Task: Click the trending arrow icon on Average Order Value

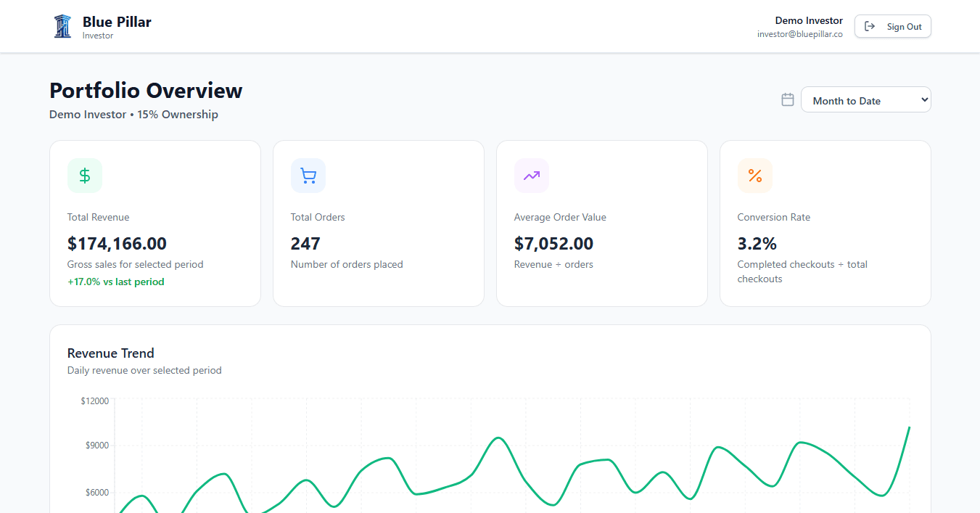Action: click(x=532, y=175)
